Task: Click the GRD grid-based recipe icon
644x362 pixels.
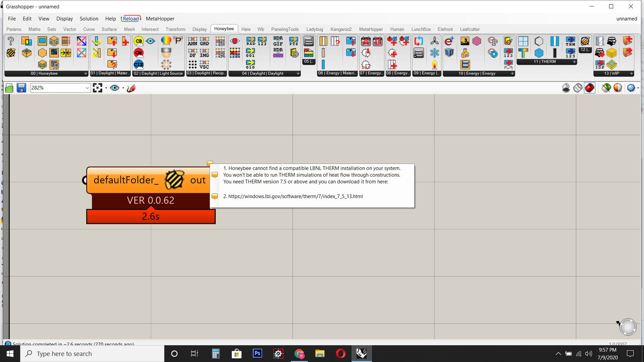Action: click(x=204, y=41)
